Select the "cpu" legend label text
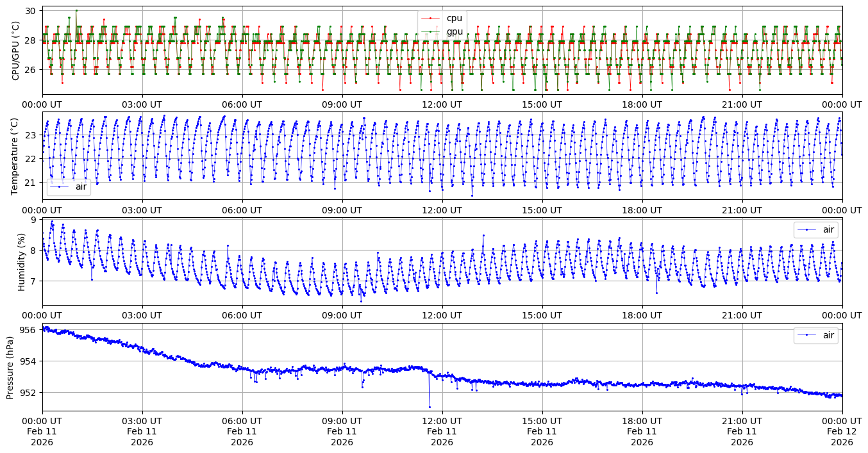 tap(454, 19)
